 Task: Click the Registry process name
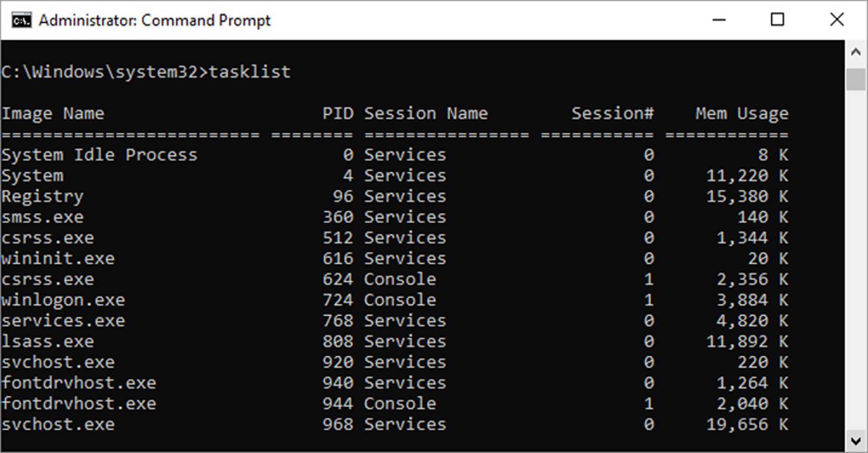[x=42, y=196]
